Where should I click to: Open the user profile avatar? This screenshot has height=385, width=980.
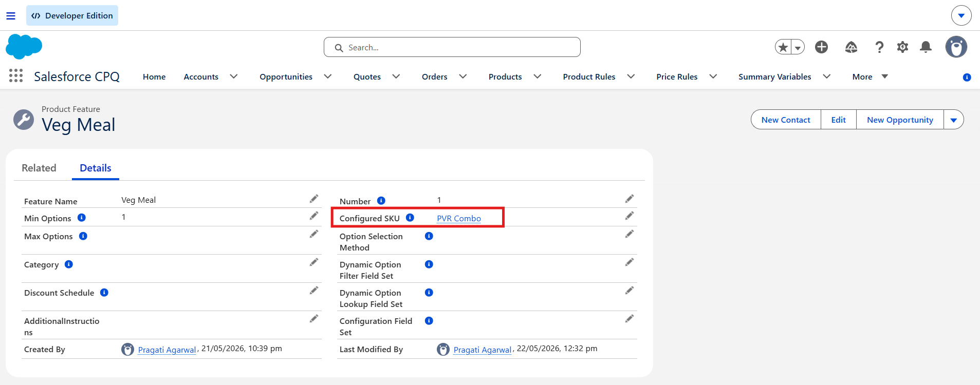coord(956,47)
